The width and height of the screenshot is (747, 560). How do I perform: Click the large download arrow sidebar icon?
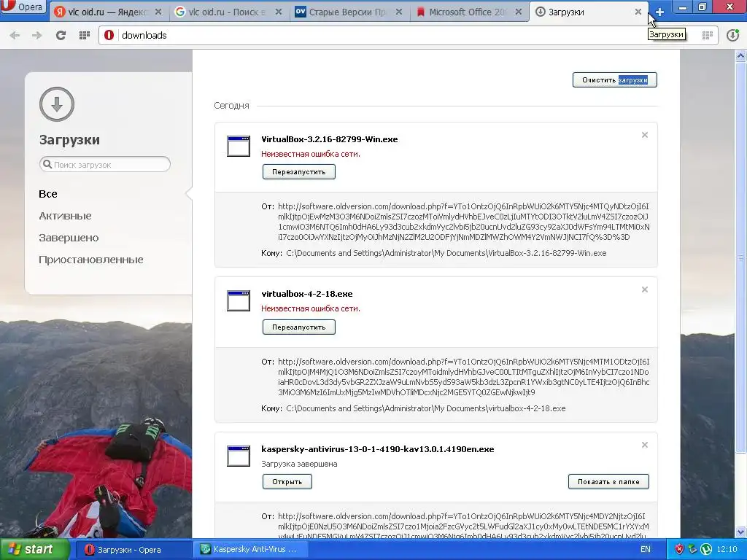click(x=57, y=104)
